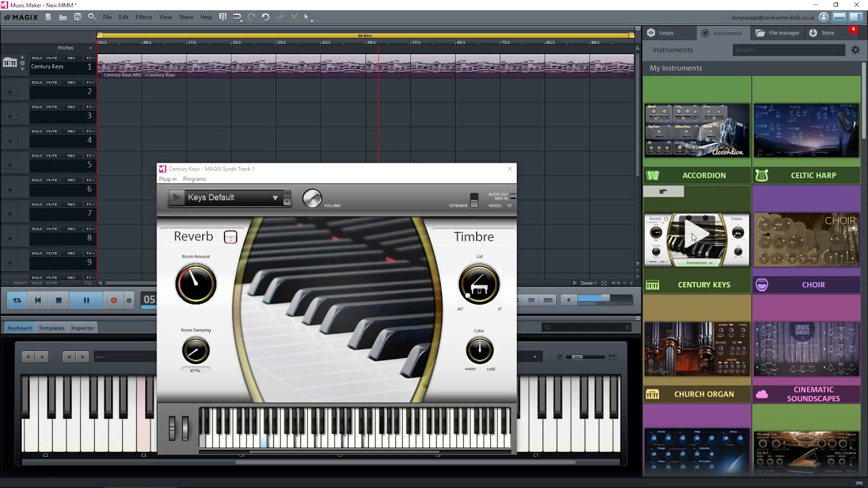Undo the last action

tap(265, 17)
